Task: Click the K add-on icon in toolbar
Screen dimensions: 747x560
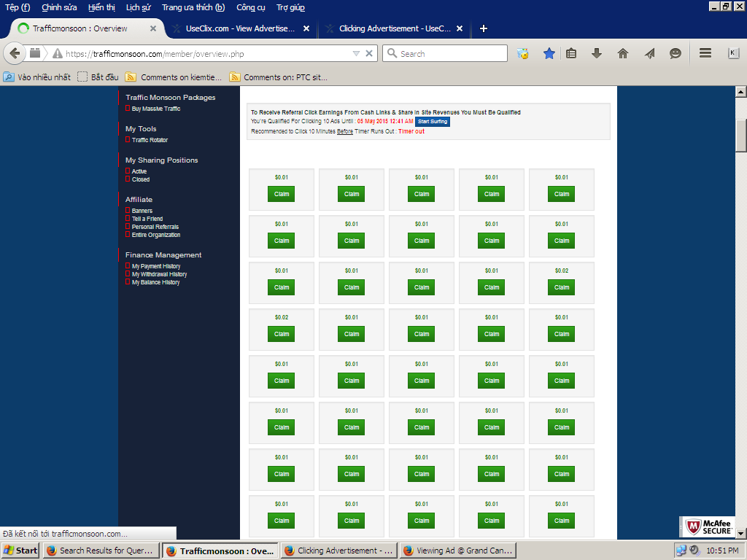Action: click(733, 52)
